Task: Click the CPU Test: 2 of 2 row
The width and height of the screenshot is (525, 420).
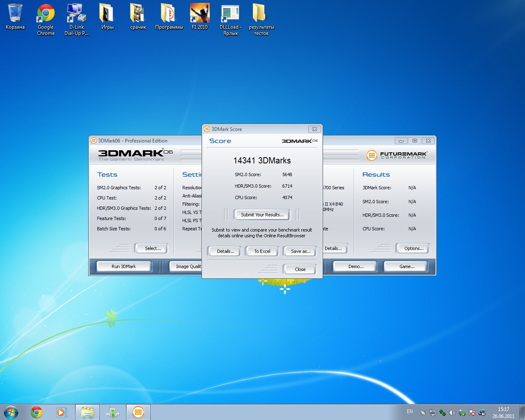Action: click(131, 198)
